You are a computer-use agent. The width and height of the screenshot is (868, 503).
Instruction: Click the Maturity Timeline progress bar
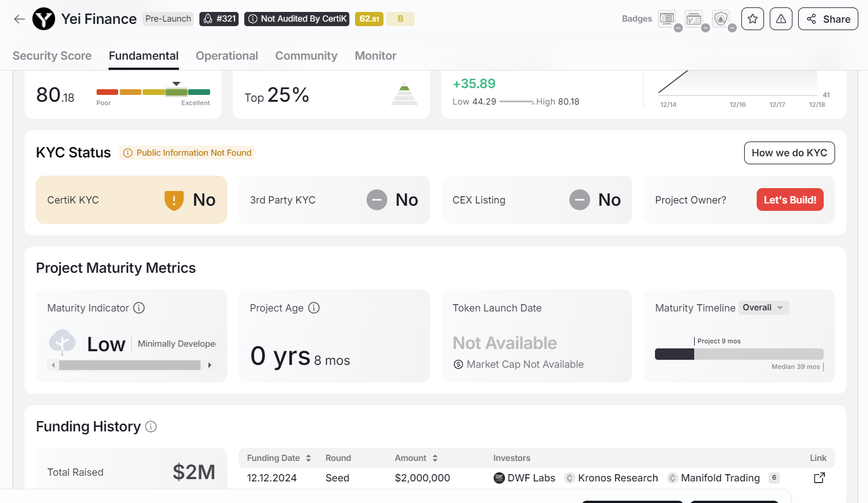tap(739, 354)
